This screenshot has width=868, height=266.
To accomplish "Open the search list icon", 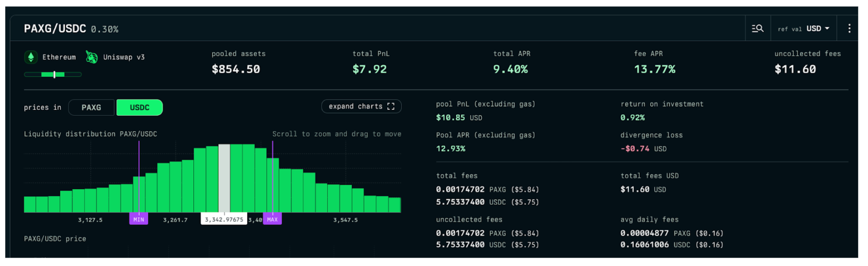I will (757, 29).
